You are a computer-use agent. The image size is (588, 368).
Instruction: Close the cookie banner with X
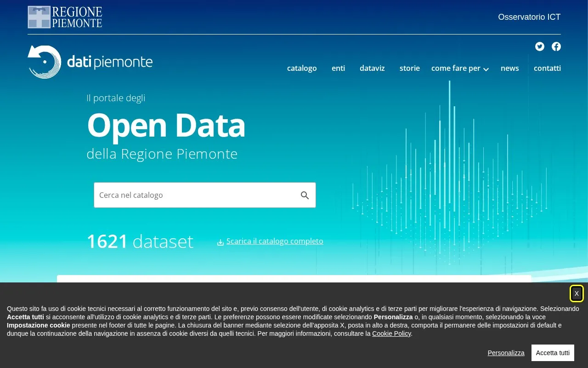[x=577, y=293]
